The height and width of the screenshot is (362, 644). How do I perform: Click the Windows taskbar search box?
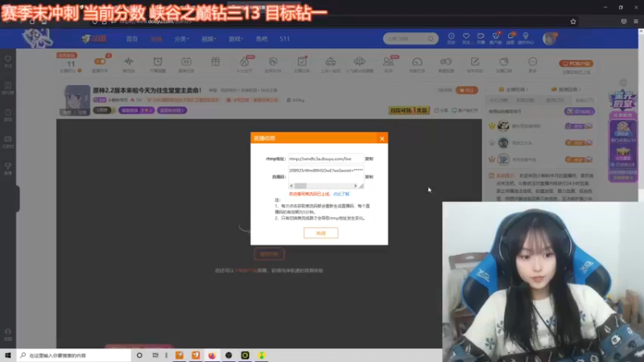click(x=74, y=356)
